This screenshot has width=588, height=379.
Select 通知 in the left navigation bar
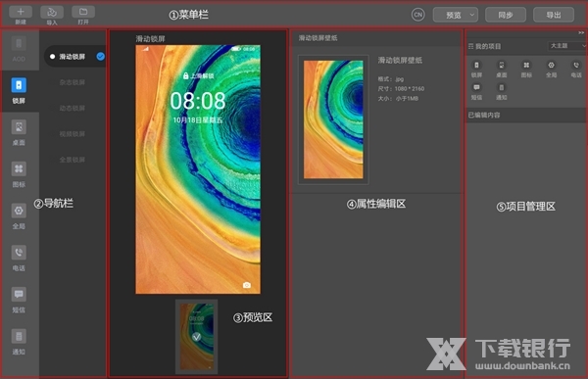click(19, 342)
